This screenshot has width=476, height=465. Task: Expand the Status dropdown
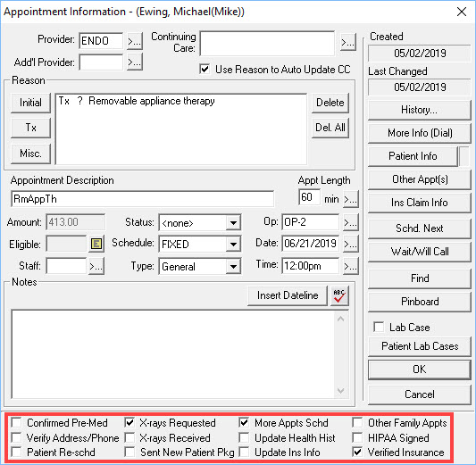click(233, 223)
